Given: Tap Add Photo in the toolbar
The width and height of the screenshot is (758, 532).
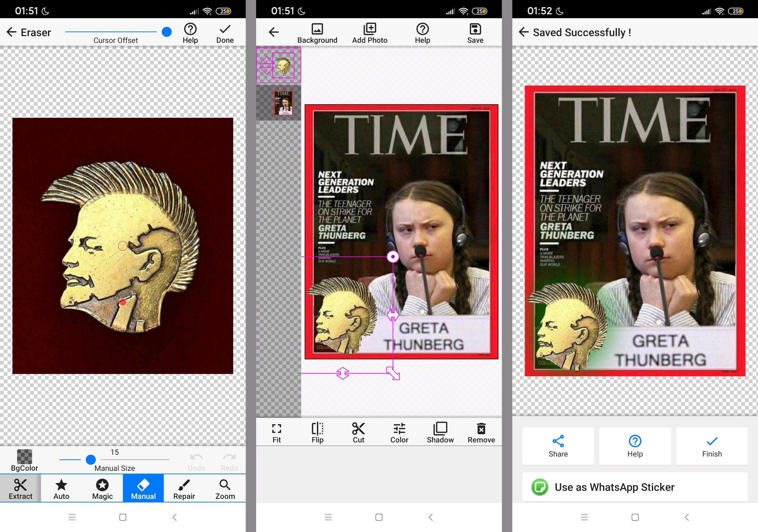Looking at the screenshot, I should point(370,33).
